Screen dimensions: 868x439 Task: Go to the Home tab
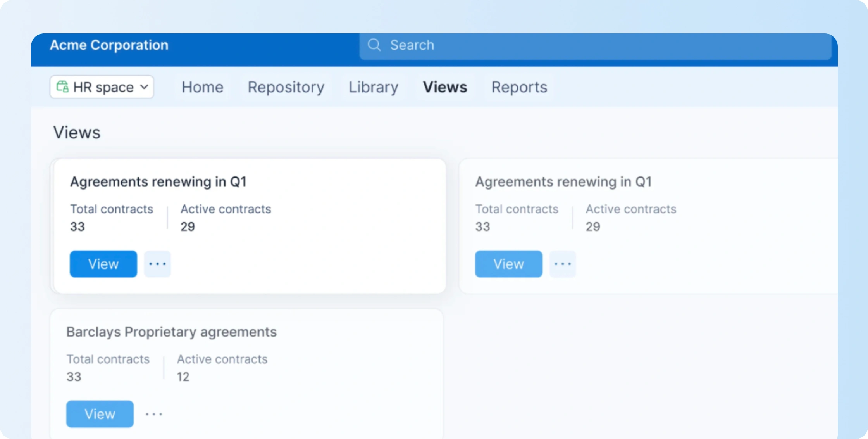click(202, 87)
